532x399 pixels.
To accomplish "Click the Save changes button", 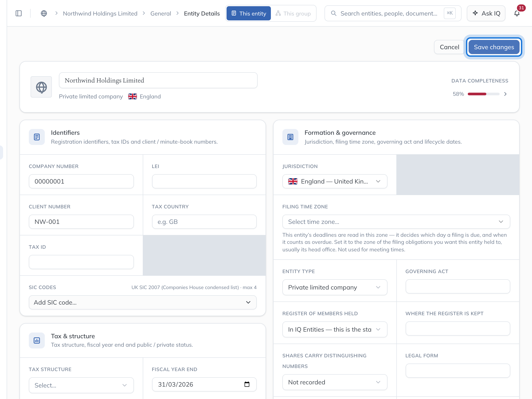I will [x=494, y=47].
